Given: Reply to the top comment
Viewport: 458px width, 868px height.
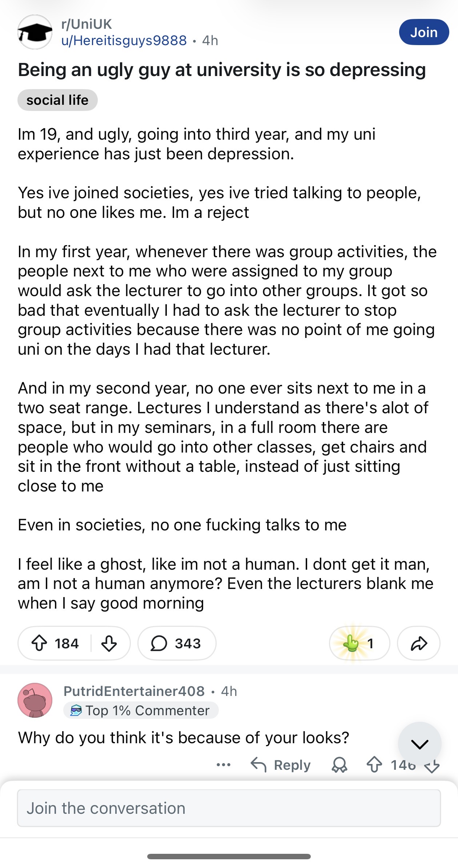Looking at the screenshot, I should click(281, 765).
